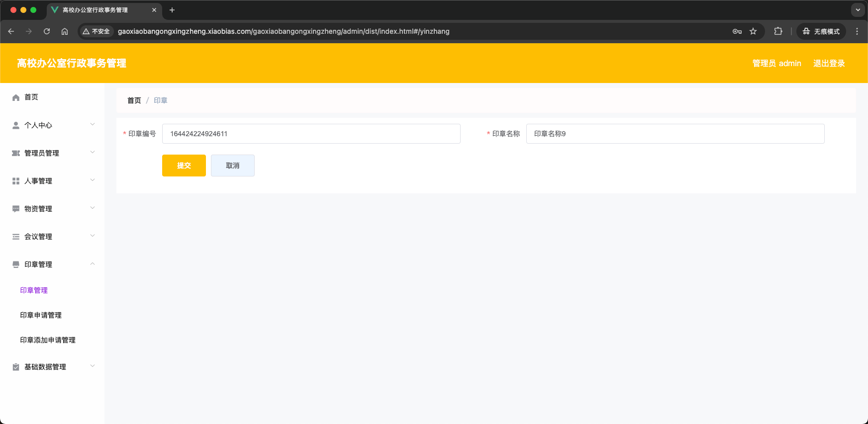Open a new browser tab with plus
Screen dimensions: 868x424
click(x=172, y=10)
